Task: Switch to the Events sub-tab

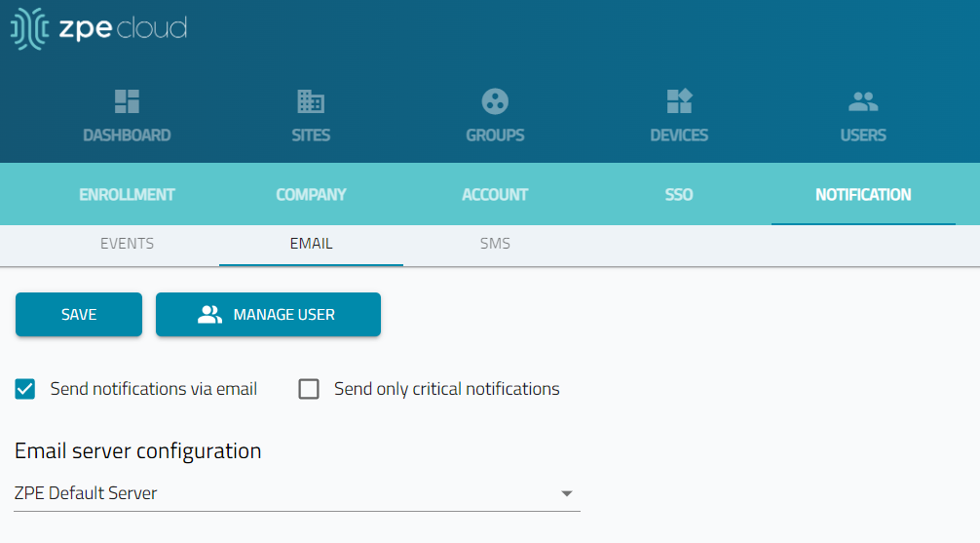Action: click(x=127, y=244)
